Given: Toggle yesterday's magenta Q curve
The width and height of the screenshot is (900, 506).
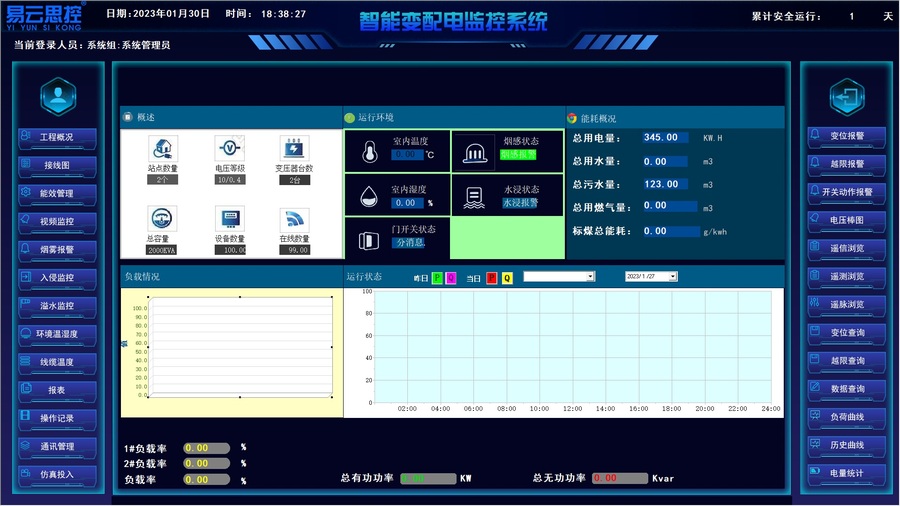Looking at the screenshot, I should pos(451,278).
